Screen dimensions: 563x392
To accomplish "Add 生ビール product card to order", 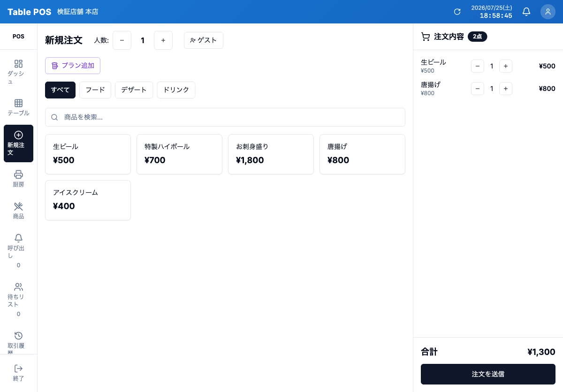I will [88, 154].
